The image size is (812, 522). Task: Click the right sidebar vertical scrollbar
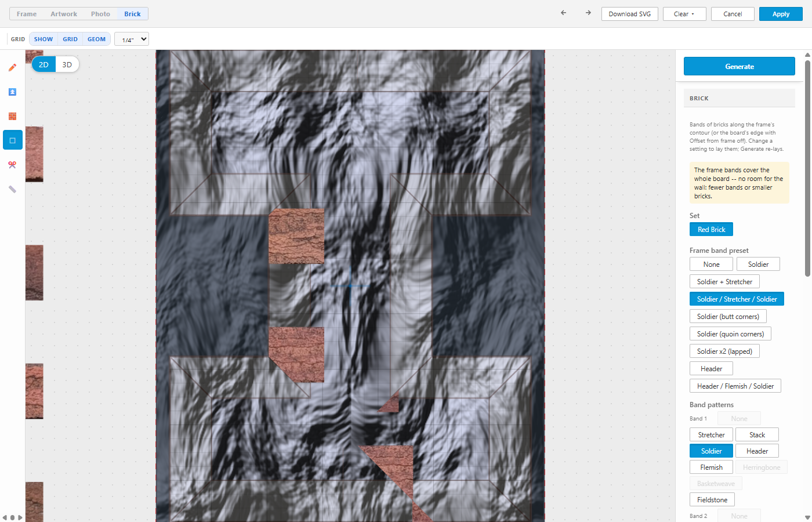(x=807, y=168)
